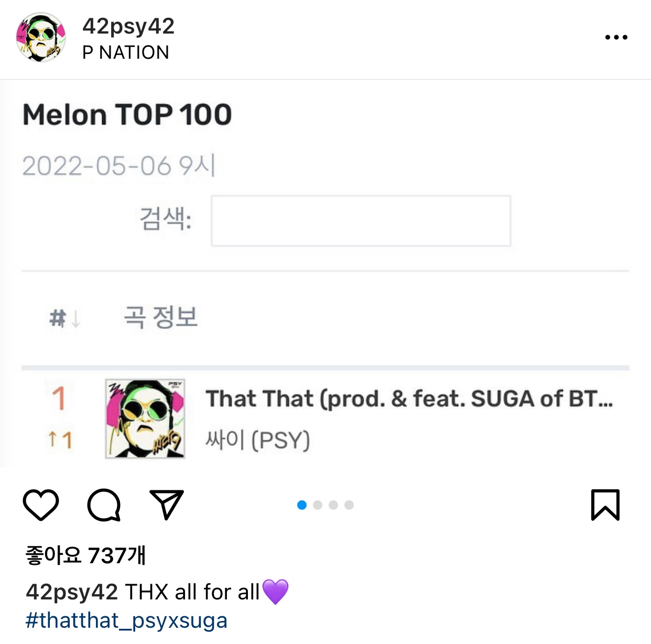The width and height of the screenshot is (651, 644).
Task: Jump to the fourth carousel dot
Action: click(x=349, y=505)
